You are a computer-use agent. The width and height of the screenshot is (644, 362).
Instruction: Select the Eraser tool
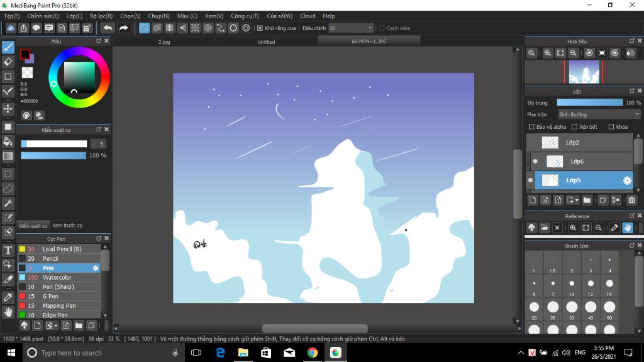point(8,62)
